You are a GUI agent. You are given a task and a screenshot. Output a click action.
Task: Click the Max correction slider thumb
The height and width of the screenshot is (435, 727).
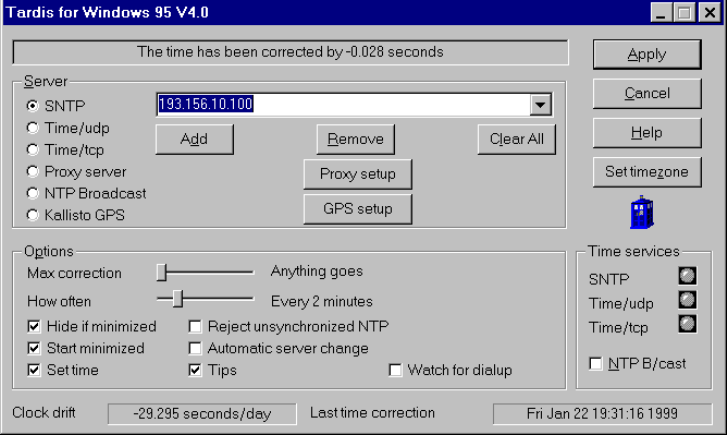[161, 272]
